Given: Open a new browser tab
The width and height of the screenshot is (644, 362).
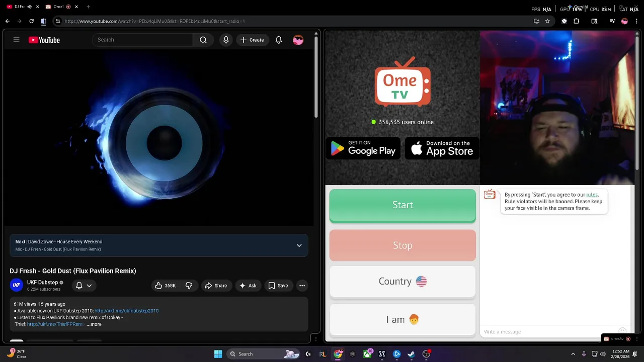Looking at the screenshot, I should (89, 7).
